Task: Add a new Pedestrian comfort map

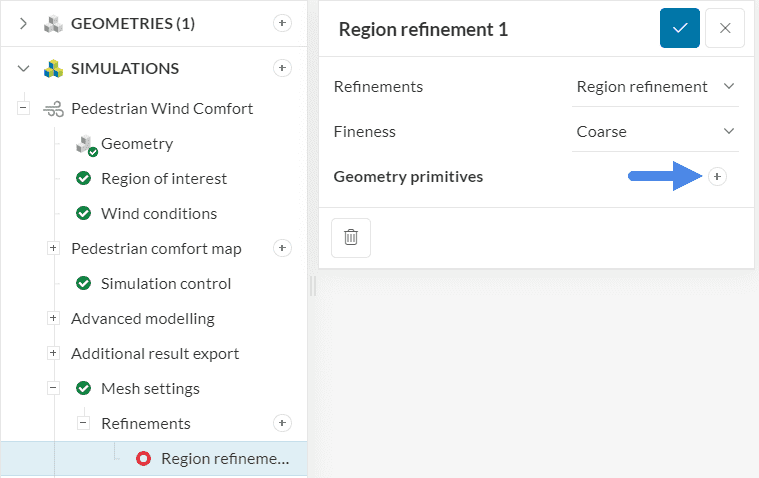Action: point(283,248)
